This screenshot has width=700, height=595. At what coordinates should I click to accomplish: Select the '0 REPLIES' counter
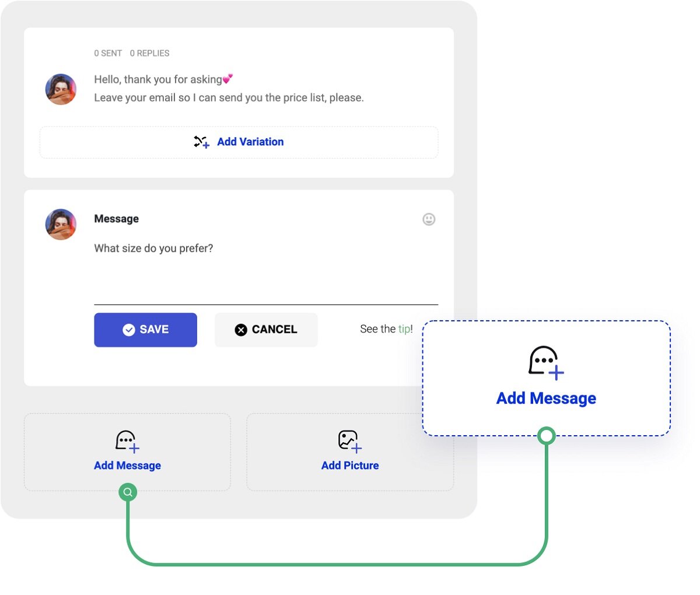[149, 53]
